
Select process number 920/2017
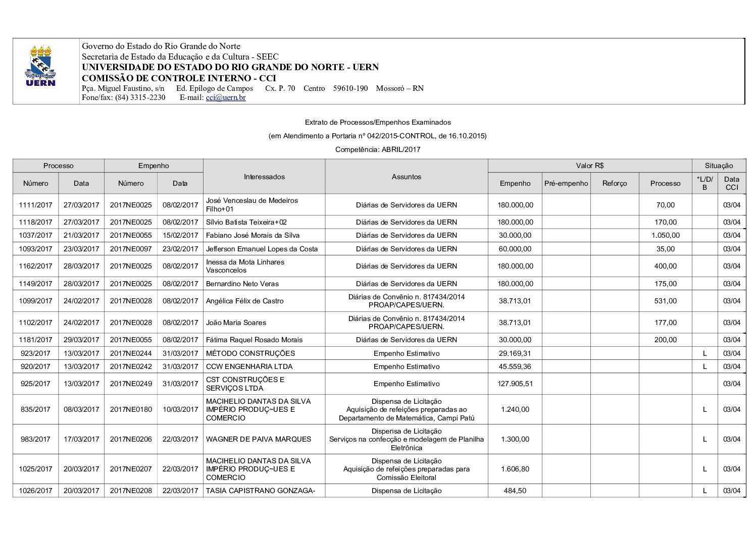point(35,366)
